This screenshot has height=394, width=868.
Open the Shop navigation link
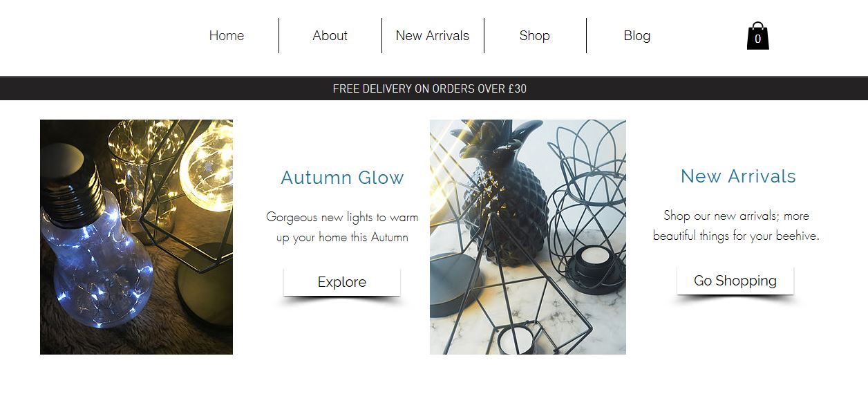535,35
